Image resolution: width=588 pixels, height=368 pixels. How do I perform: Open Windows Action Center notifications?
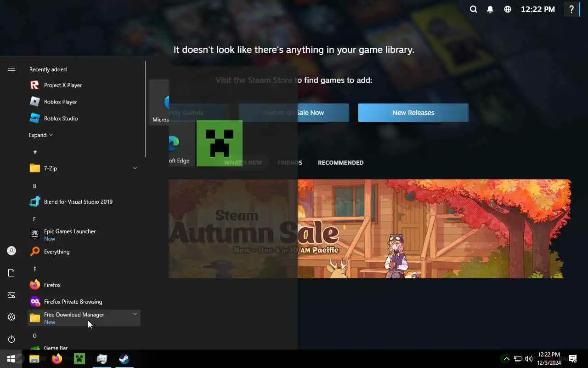pos(573,359)
